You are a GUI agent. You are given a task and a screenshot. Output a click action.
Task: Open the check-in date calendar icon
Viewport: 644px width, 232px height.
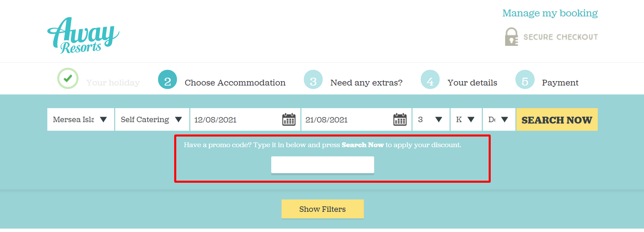(x=289, y=119)
